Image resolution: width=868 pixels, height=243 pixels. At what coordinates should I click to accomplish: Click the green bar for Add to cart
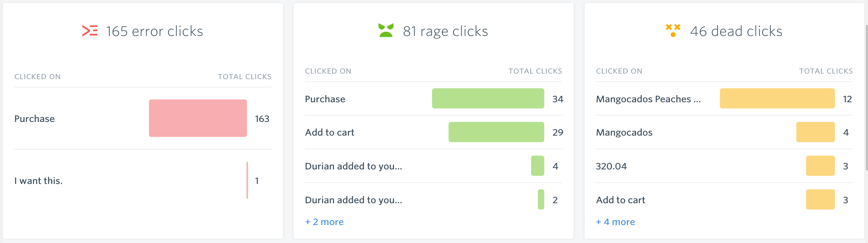pos(496,132)
